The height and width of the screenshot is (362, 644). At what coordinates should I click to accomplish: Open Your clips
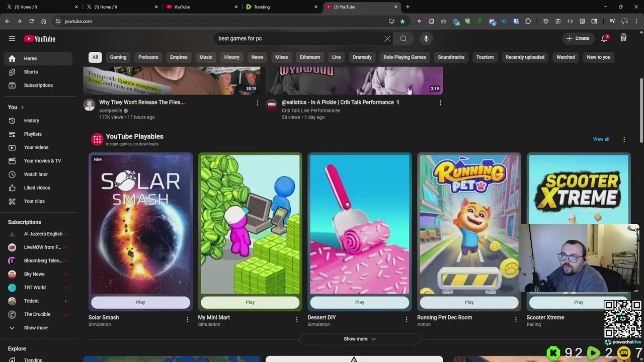[x=38, y=201]
